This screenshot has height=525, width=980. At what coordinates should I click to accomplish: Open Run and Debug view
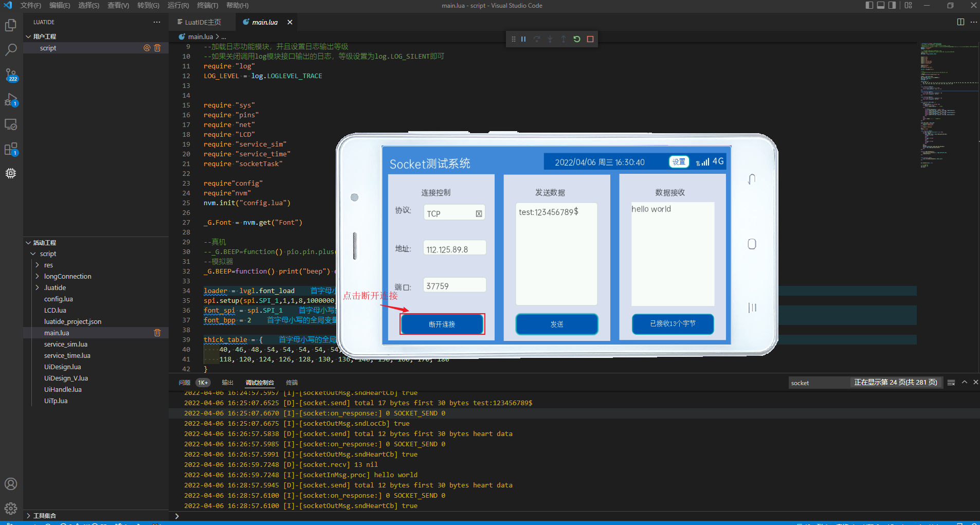pyautogui.click(x=11, y=100)
